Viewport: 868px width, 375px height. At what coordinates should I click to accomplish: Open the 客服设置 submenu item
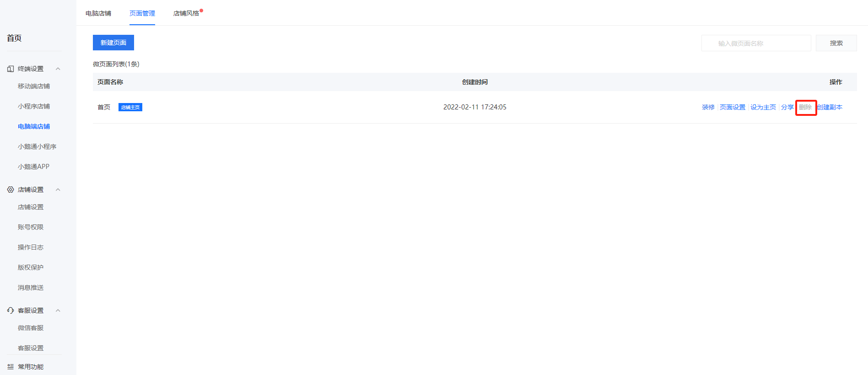point(31,348)
